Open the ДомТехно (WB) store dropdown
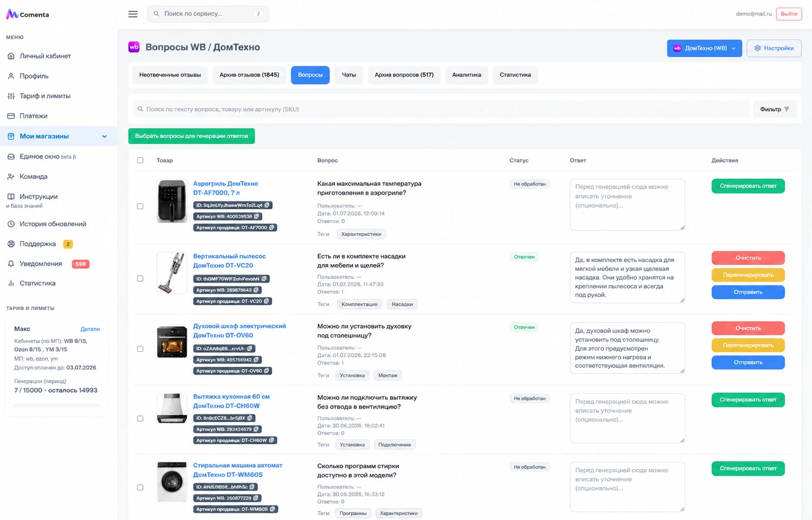Screen dimensions: 812x520 tap(704, 48)
